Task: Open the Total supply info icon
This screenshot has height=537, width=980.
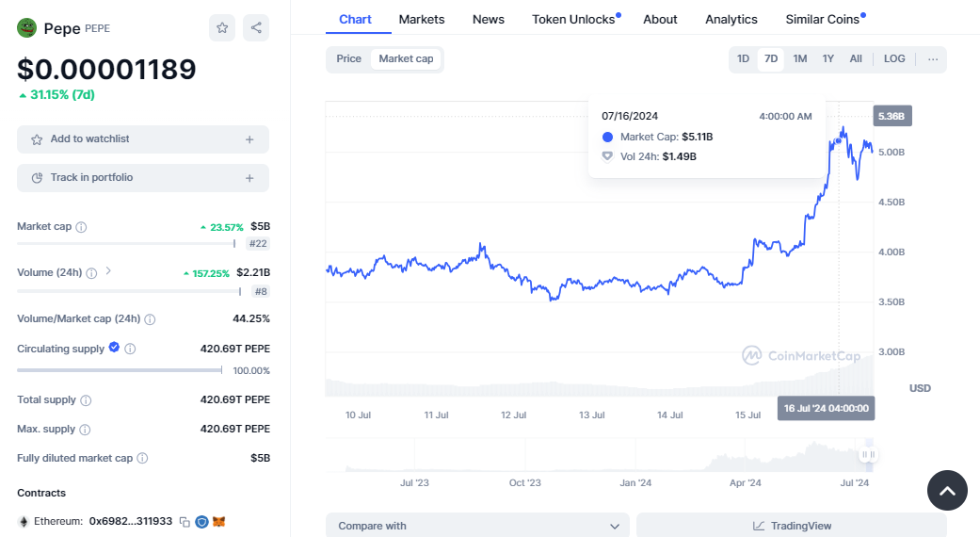Action: [87, 400]
